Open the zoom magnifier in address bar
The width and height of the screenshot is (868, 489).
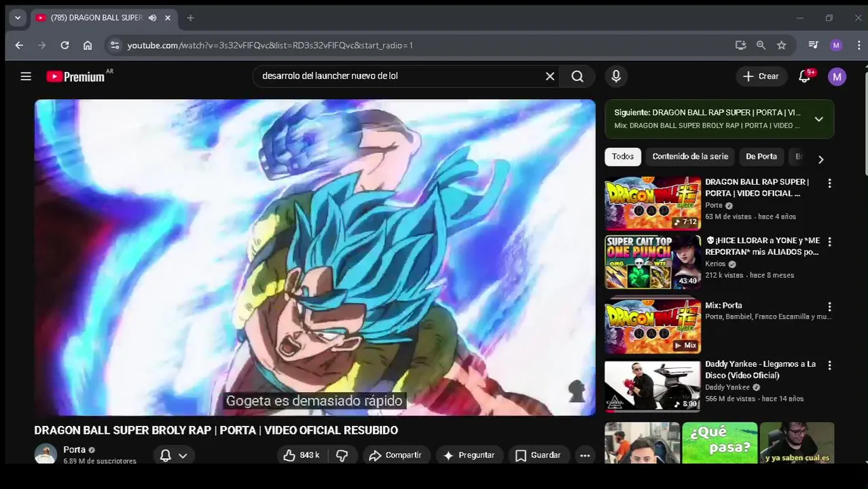tap(761, 46)
